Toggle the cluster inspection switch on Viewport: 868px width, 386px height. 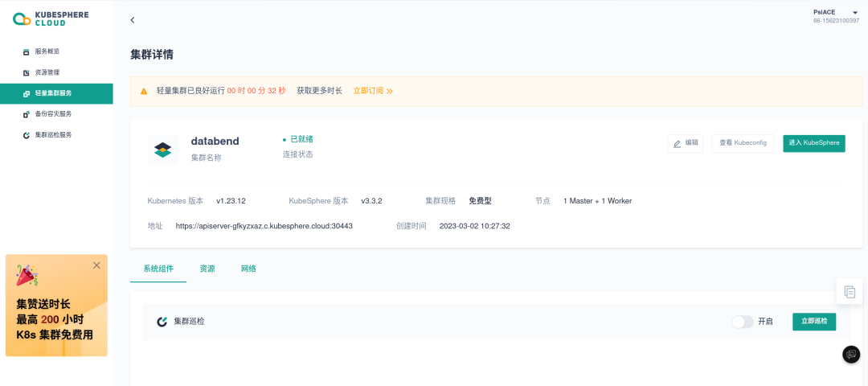point(742,322)
